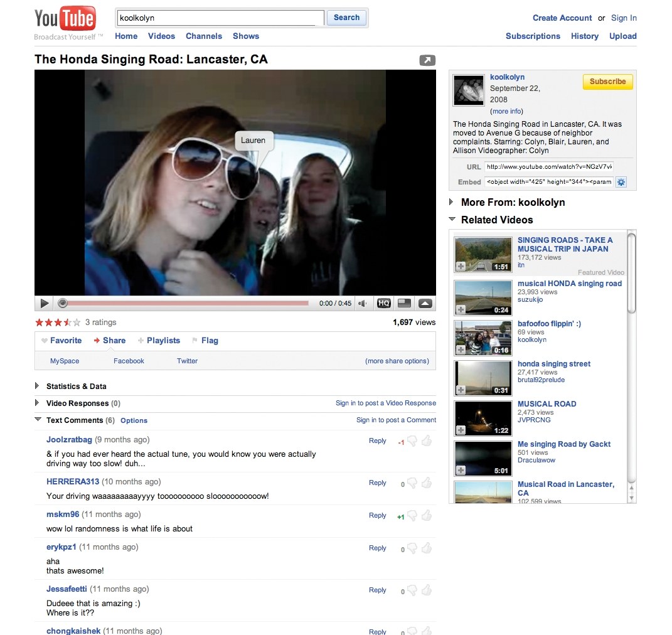The width and height of the screenshot is (672, 635).
Task: Click the koolkolyn channel avatar
Action: pyautogui.click(x=469, y=90)
